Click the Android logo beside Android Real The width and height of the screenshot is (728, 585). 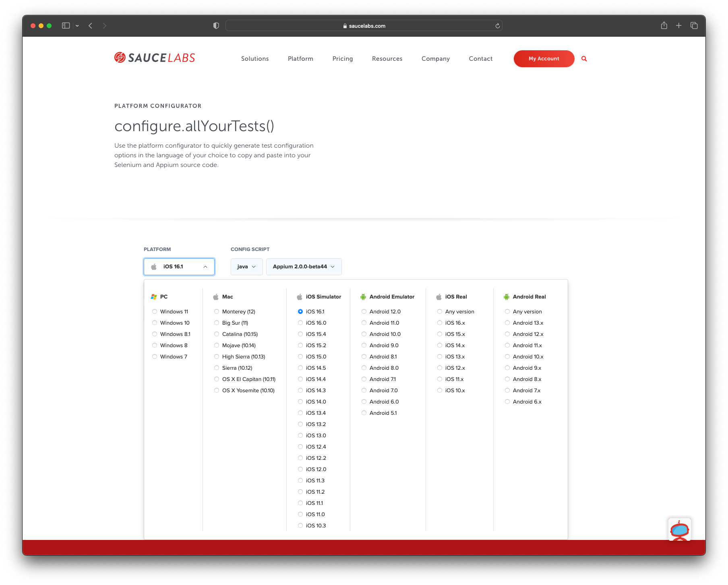pos(507,297)
